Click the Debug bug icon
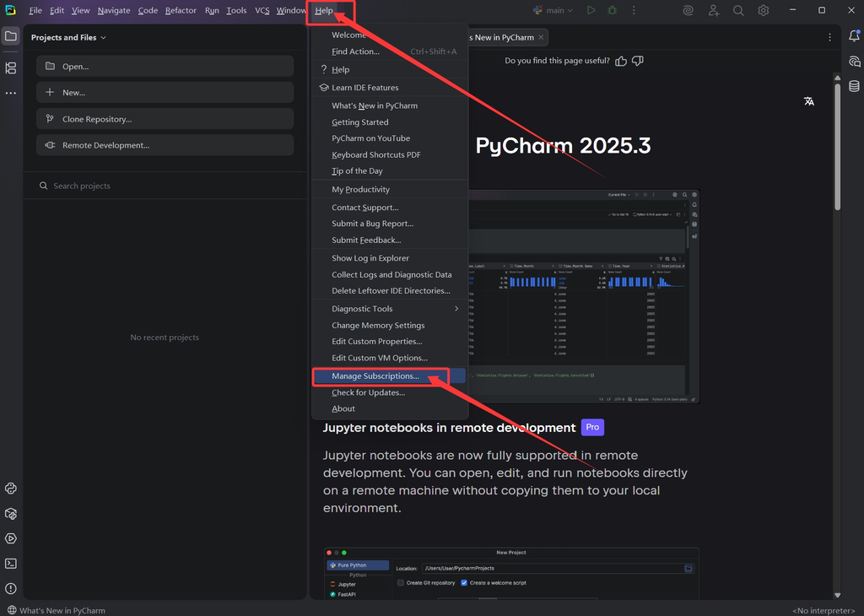This screenshot has height=616, width=864. tap(613, 10)
